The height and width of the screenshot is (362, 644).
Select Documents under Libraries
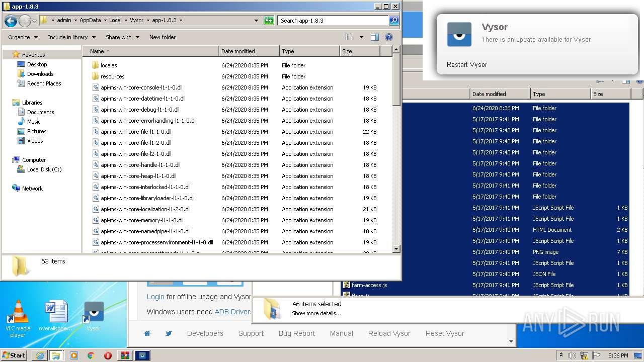tap(40, 112)
